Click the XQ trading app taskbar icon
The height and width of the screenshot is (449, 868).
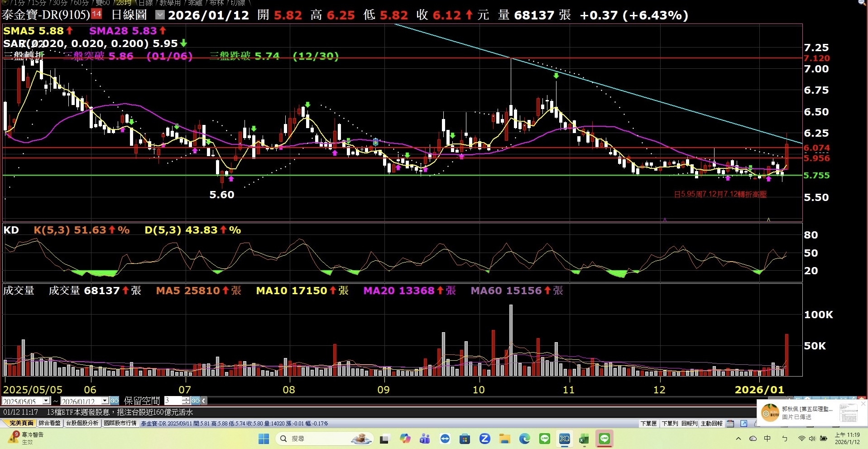[565, 439]
